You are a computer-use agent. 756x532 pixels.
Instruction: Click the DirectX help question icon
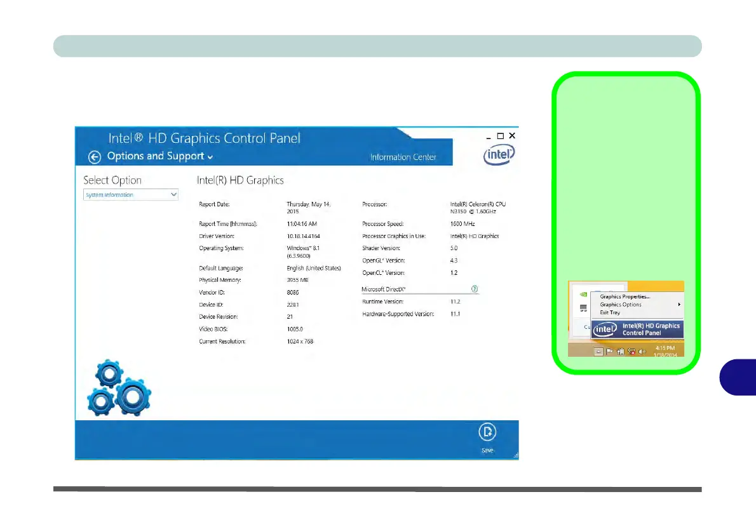475,289
